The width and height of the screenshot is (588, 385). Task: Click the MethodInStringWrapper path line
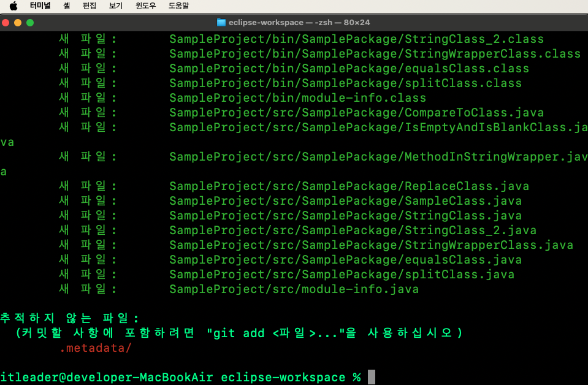click(379, 157)
